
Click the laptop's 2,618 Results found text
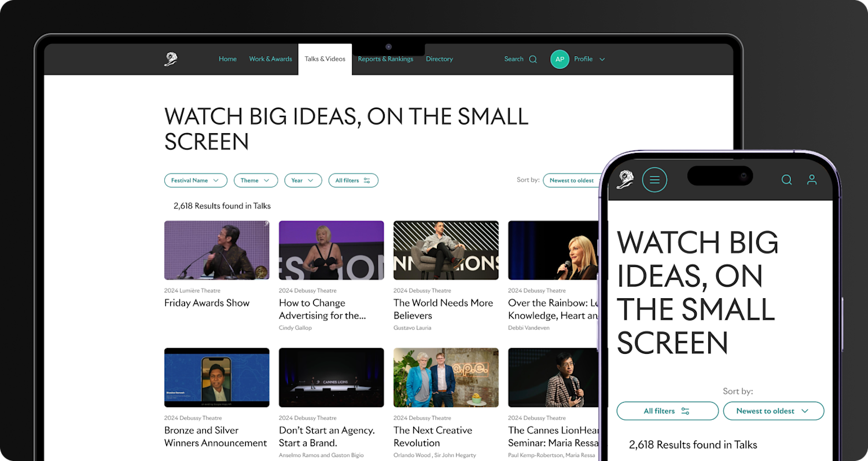coord(222,206)
